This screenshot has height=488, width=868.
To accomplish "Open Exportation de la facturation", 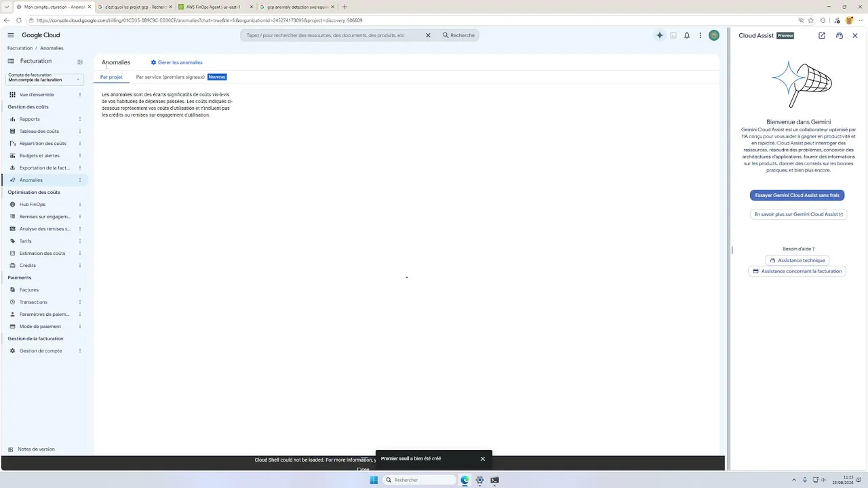I will pyautogui.click(x=45, y=168).
